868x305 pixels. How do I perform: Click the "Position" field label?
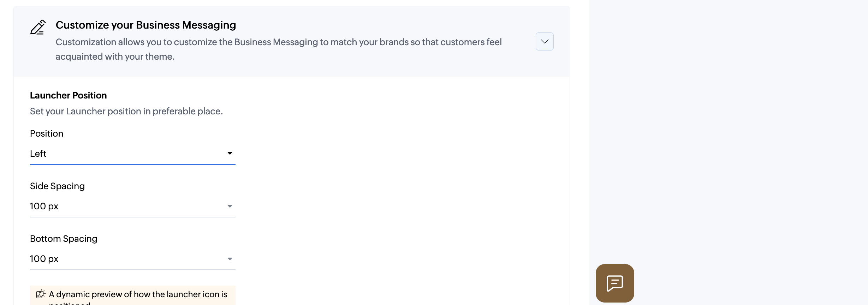tap(47, 133)
